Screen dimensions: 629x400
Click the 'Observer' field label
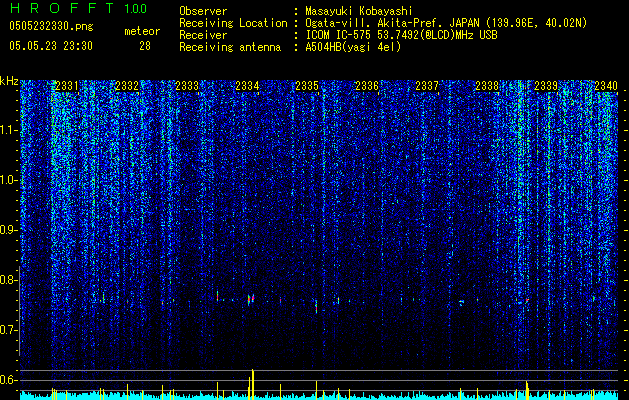[x=203, y=11]
